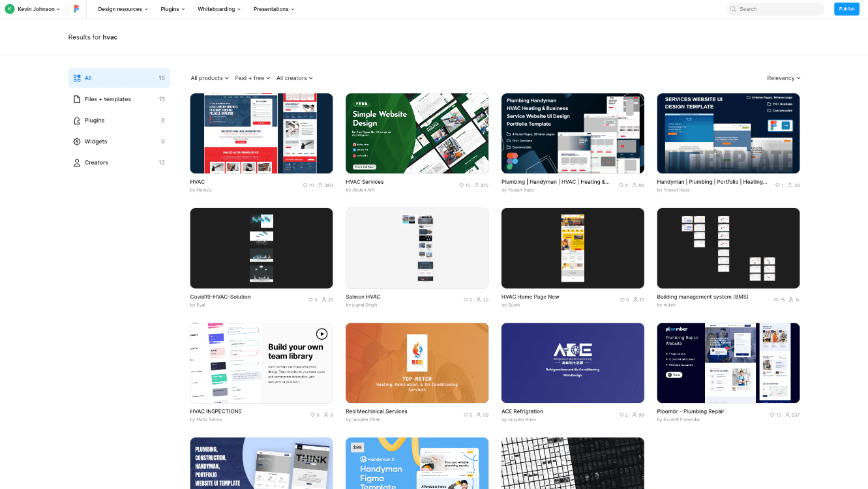The height and width of the screenshot is (489, 868).
Task: Click the users icon on Salmon HVAC
Action: pyautogui.click(x=479, y=301)
